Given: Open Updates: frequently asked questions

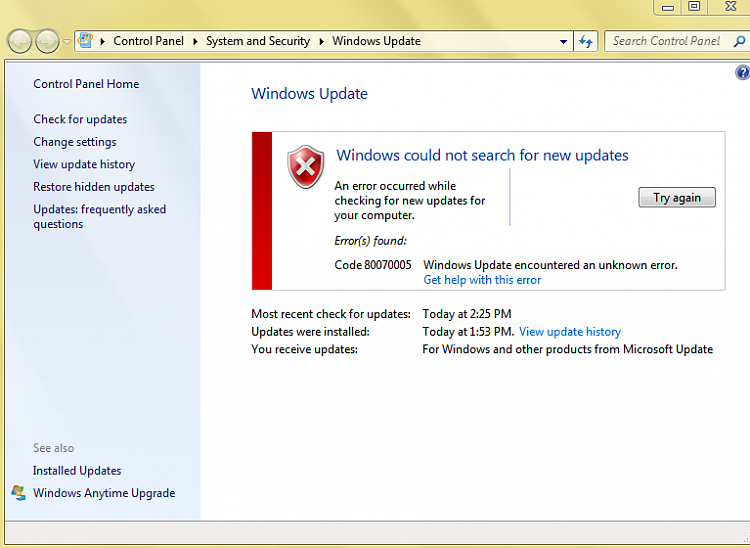Looking at the screenshot, I should (x=99, y=217).
